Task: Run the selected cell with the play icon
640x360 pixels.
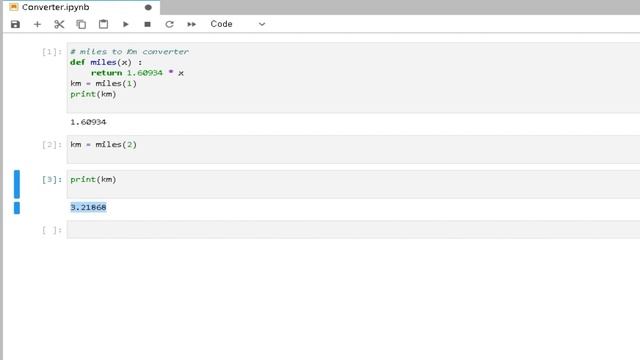Action: [126, 24]
